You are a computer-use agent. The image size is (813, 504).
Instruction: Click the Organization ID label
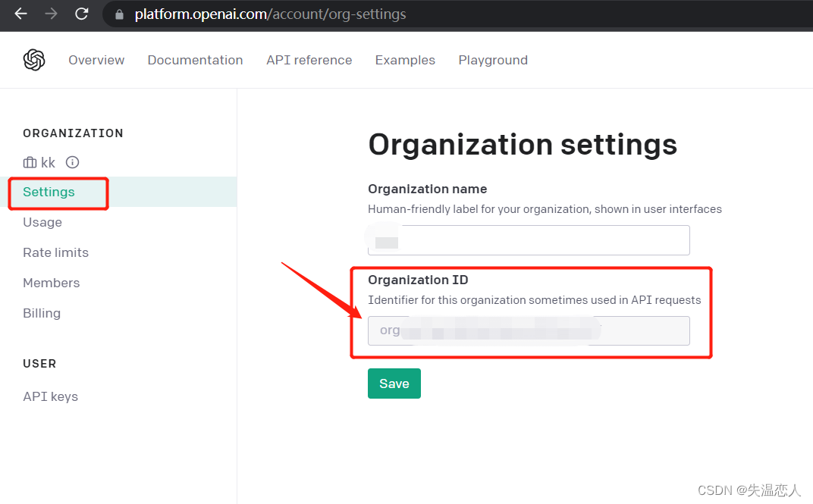[418, 280]
